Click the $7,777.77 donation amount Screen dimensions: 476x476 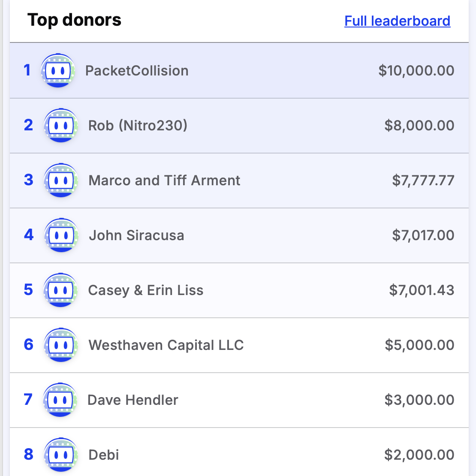pyautogui.click(x=423, y=180)
